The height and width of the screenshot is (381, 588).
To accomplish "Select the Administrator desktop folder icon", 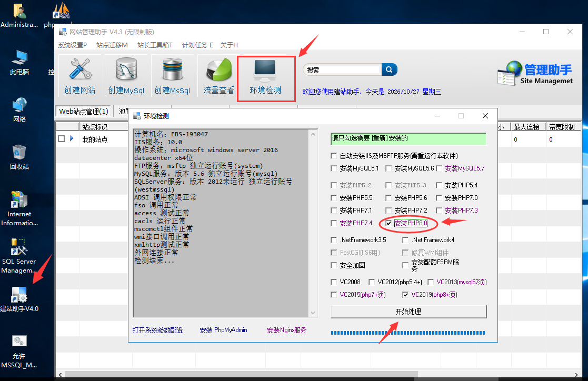I will 19,15.
